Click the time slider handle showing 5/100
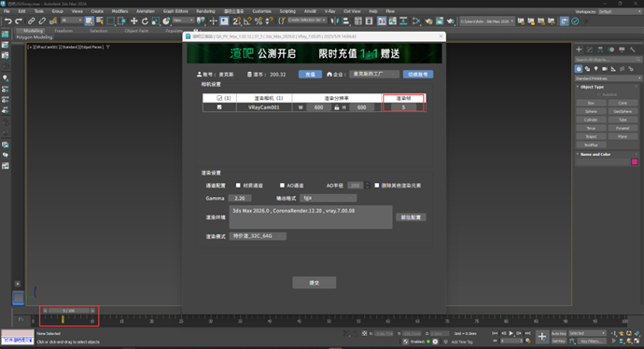Screen dimensions: 644x349 (68, 311)
